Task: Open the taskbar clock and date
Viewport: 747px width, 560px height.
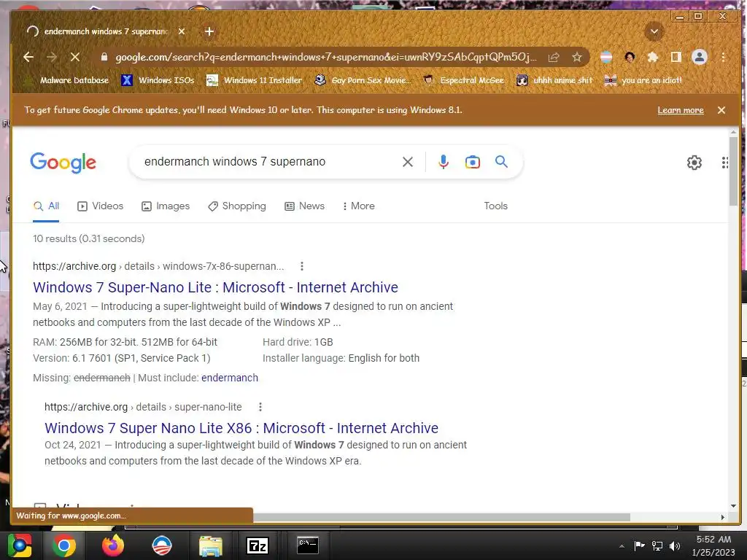Action: (713, 545)
